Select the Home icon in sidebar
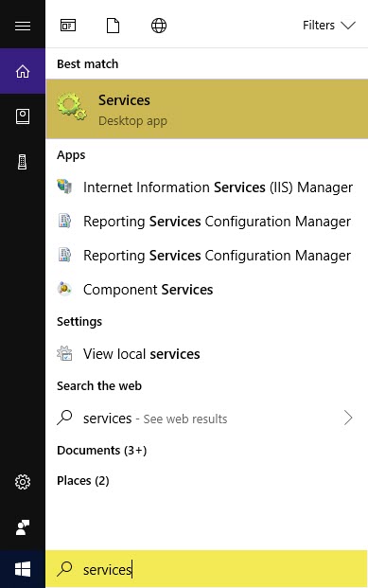Screen dimensions: 368x588 23,71
